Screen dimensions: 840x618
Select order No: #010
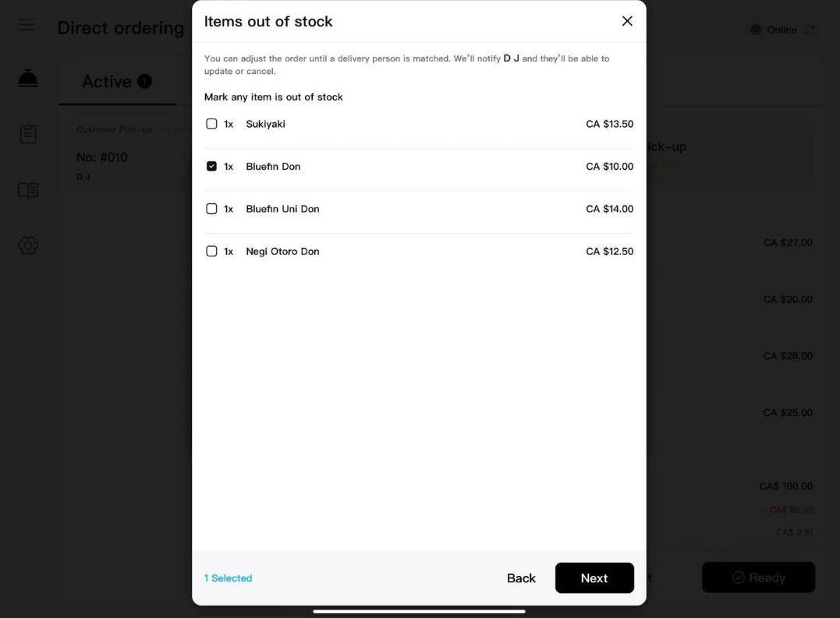tap(102, 157)
